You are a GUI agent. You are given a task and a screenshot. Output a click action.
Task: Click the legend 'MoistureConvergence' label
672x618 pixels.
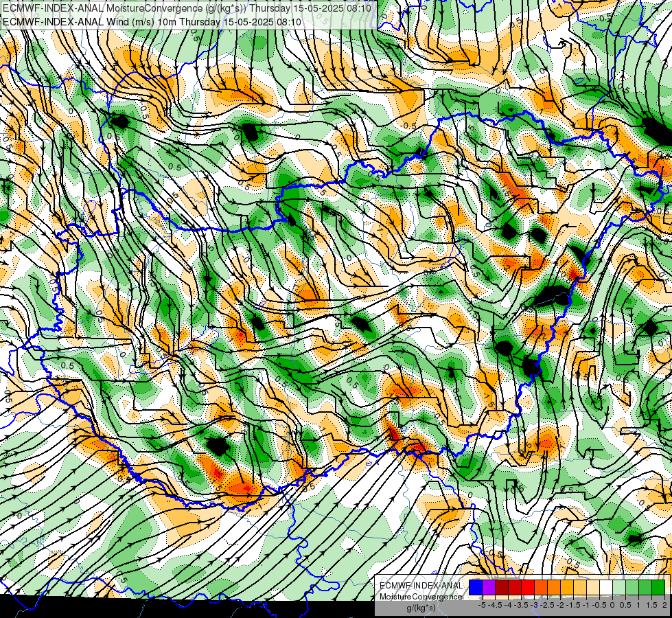[x=420, y=597]
